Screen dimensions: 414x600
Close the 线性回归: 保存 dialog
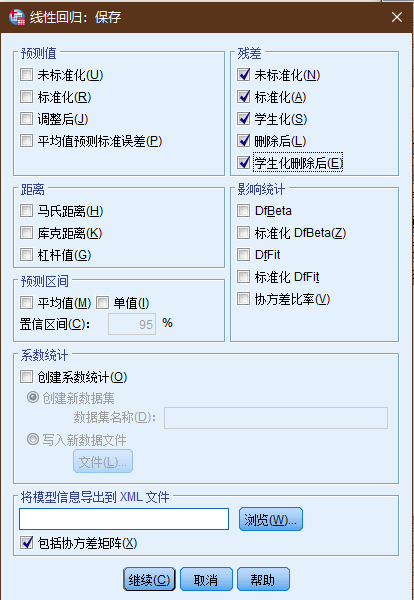397,17
